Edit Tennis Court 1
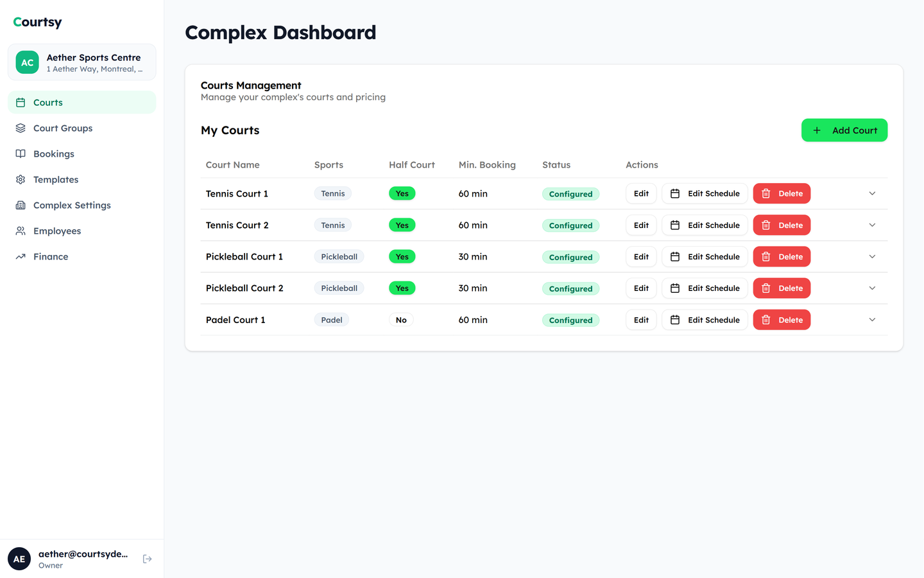This screenshot has width=924, height=578. pos(641,193)
